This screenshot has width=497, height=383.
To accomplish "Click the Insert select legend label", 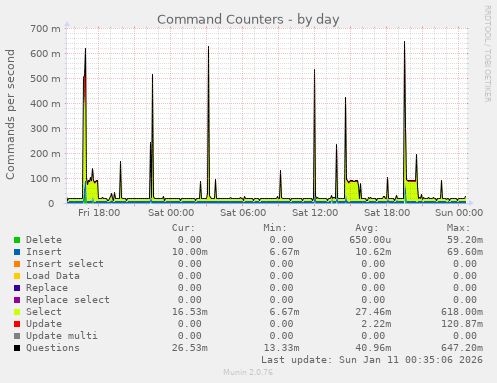I will pyautogui.click(x=65, y=264).
